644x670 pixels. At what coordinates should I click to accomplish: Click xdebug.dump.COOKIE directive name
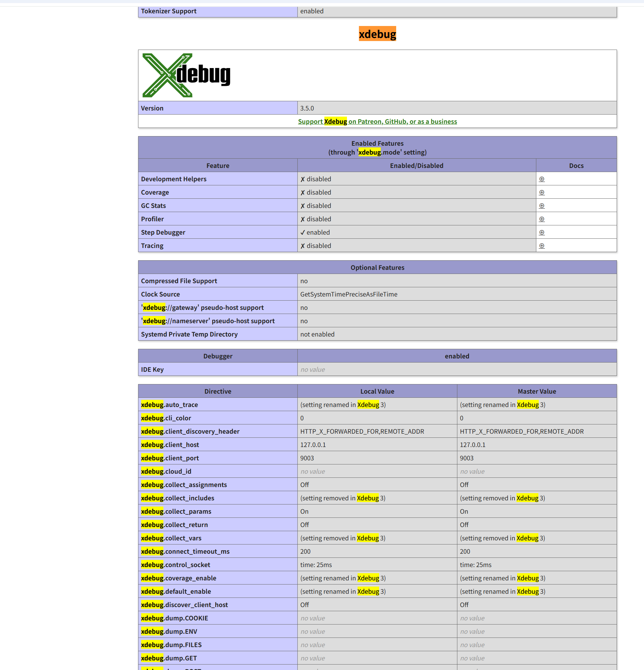coord(174,618)
